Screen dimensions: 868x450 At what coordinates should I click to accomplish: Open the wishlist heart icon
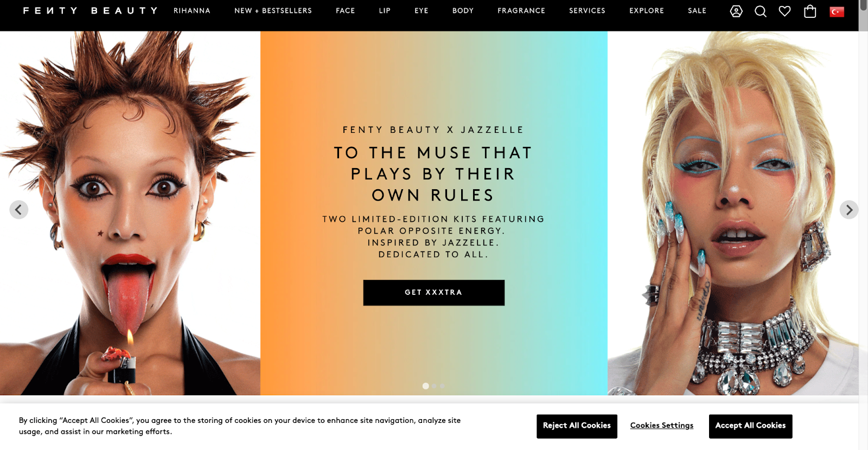pos(784,11)
